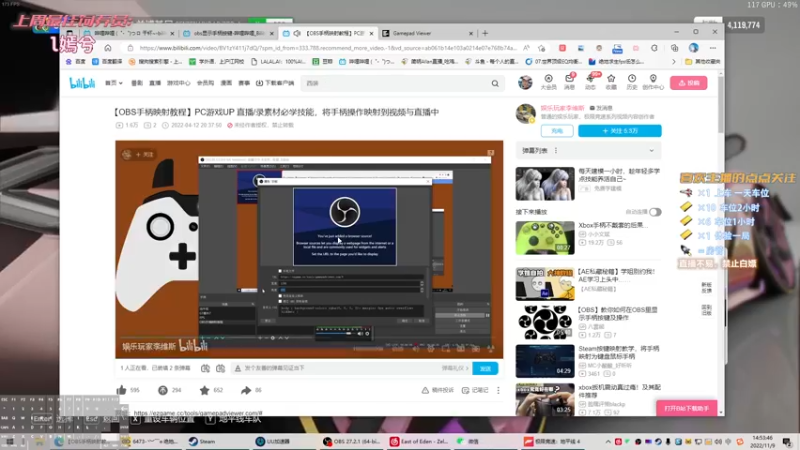Screen dimensions: 800x450
Task: Open Steam from the taskbar
Action: (x=202, y=441)
